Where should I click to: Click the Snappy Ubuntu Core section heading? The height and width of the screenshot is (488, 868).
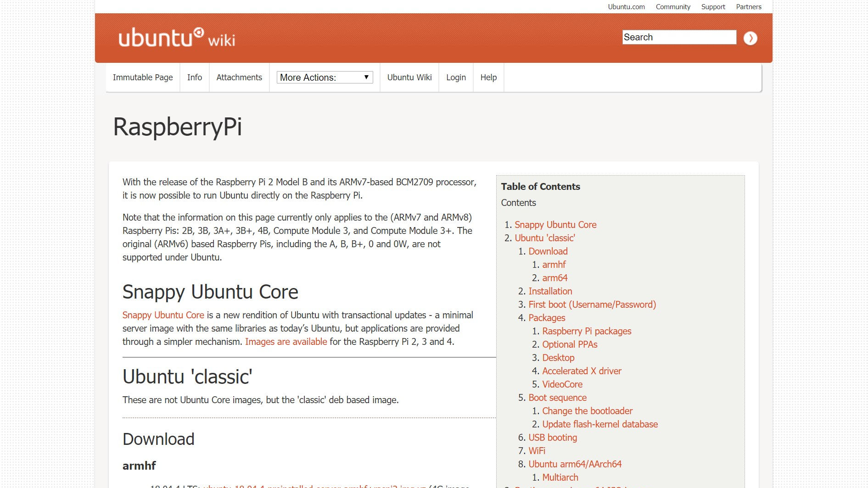(210, 292)
